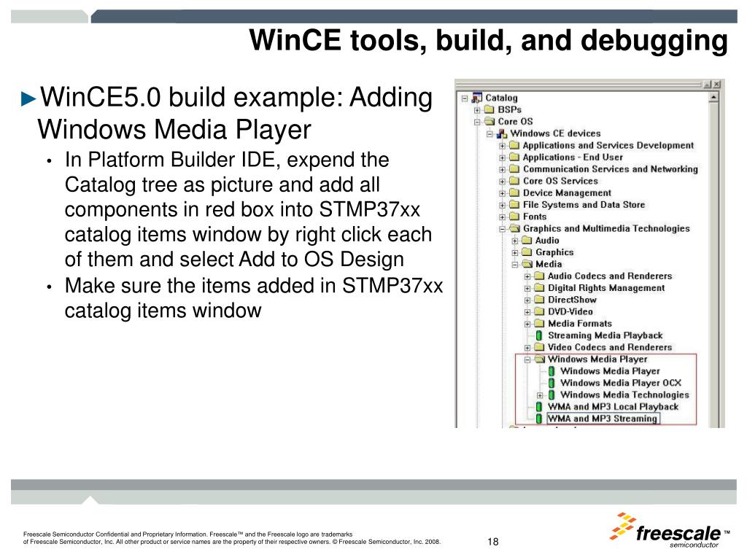Expand Communication Services and Networking
This screenshot has height=560, width=747.
tap(502, 169)
